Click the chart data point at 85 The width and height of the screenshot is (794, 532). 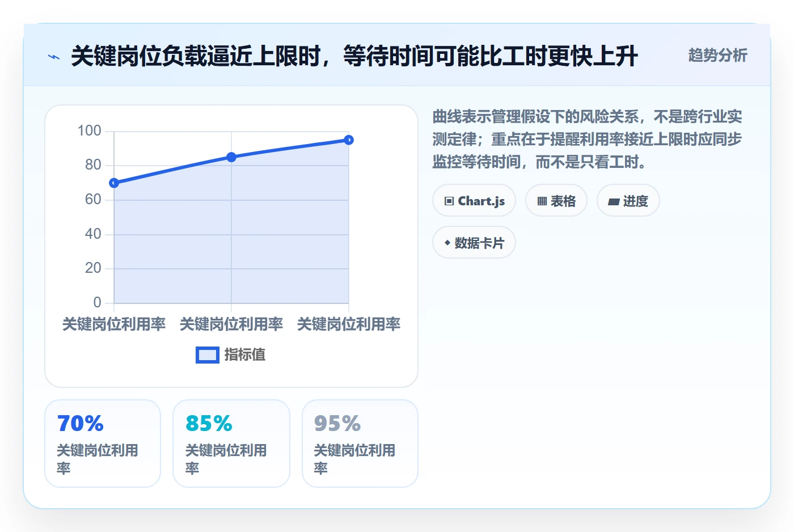click(x=231, y=157)
